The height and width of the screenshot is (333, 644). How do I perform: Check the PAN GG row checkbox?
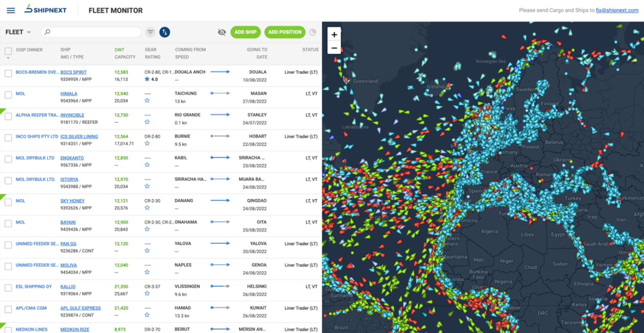(8, 245)
